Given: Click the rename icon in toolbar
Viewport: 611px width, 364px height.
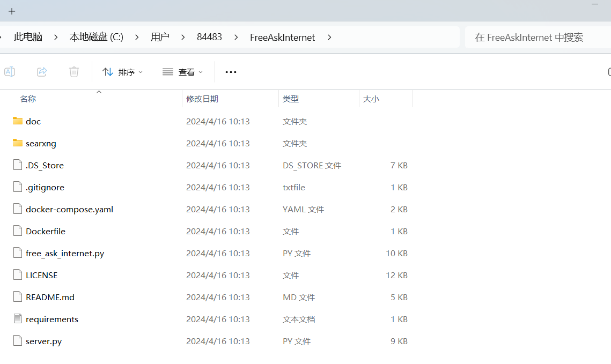Looking at the screenshot, I should 10,72.
